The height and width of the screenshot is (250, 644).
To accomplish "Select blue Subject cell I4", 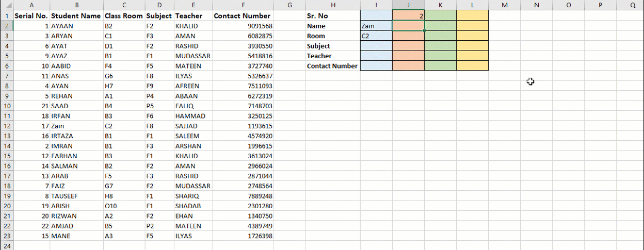I will tap(376, 46).
